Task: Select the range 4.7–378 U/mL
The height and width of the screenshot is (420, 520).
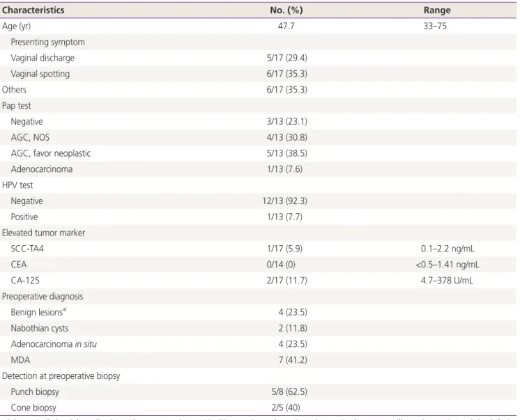Action: [x=447, y=281]
